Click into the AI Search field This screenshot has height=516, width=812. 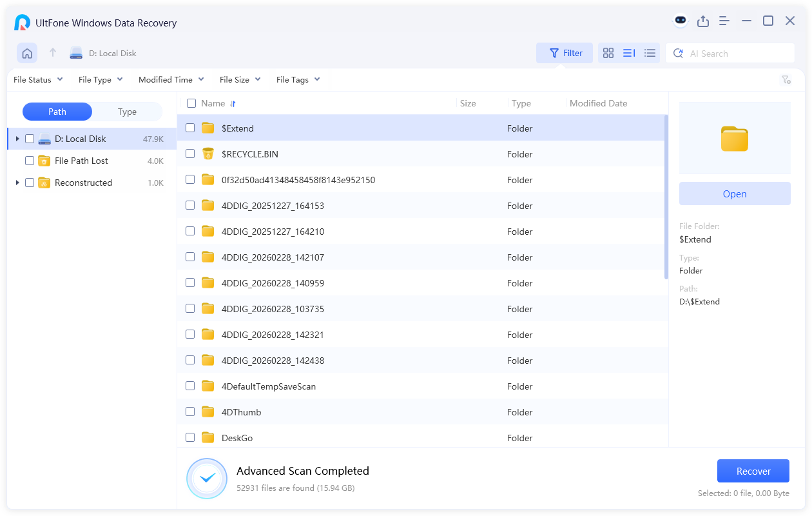click(x=738, y=54)
